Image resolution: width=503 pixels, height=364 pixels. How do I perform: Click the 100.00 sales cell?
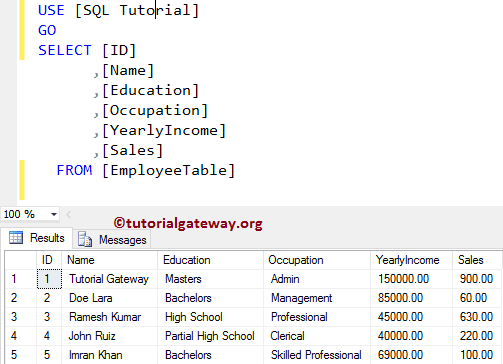(x=477, y=355)
